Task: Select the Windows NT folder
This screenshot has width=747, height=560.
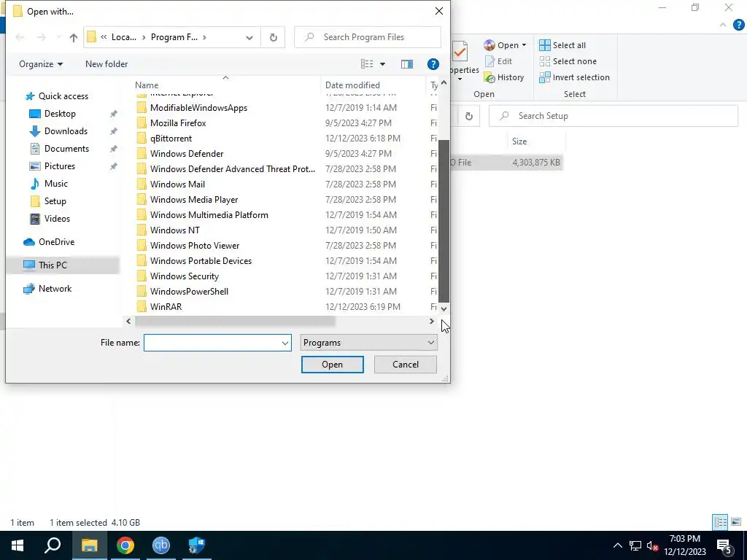Action: [174, 230]
